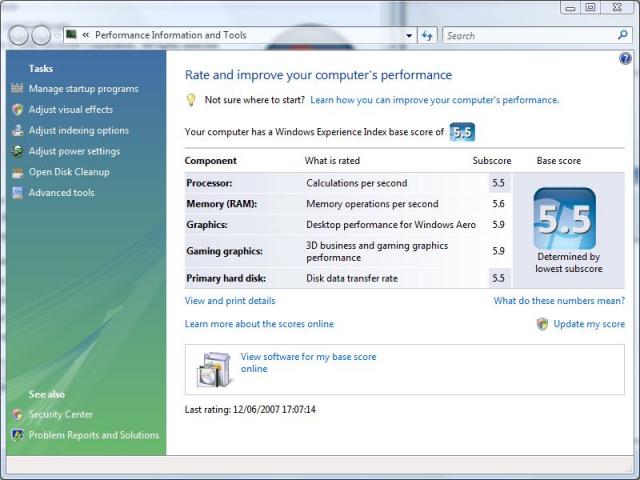Click the What is rated column header

click(x=332, y=161)
